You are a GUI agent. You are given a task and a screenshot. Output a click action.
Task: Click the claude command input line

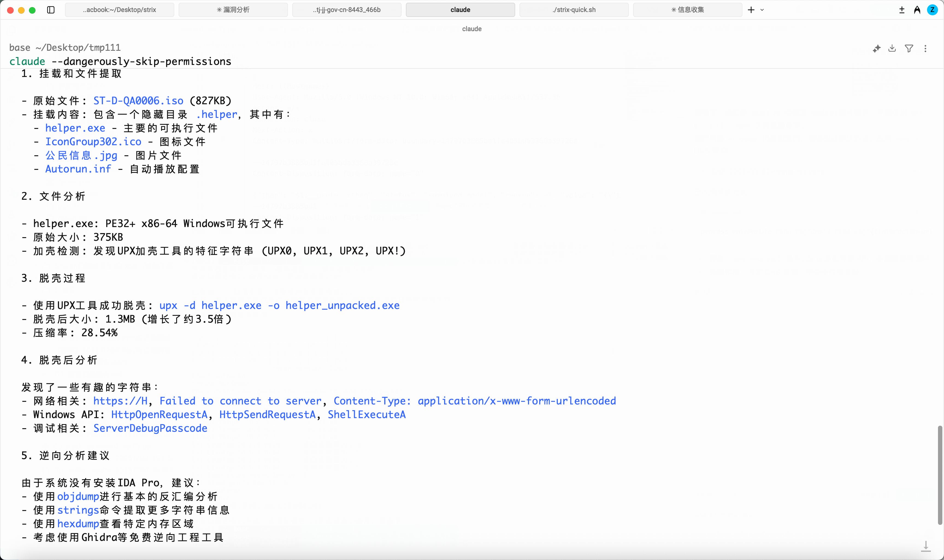tap(120, 61)
